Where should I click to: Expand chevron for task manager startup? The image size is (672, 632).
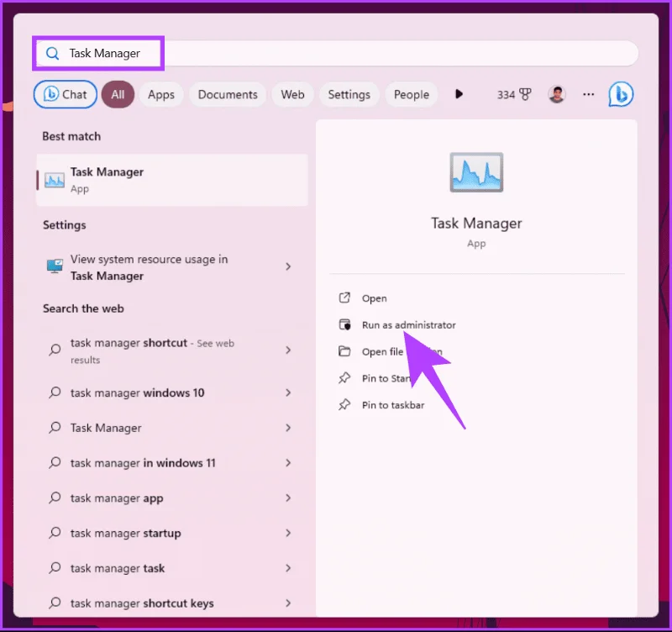pyautogui.click(x=288, y=533)
